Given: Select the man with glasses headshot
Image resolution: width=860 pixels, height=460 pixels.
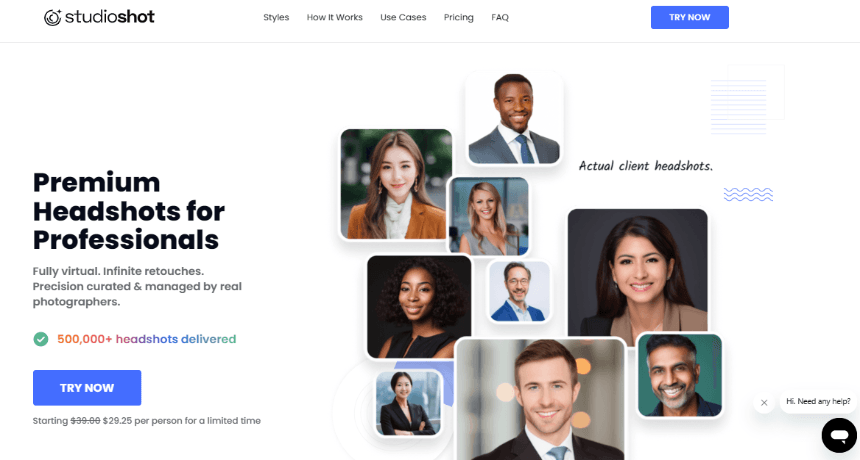Looking at the screenshot, I should click(x=518, y=291).
